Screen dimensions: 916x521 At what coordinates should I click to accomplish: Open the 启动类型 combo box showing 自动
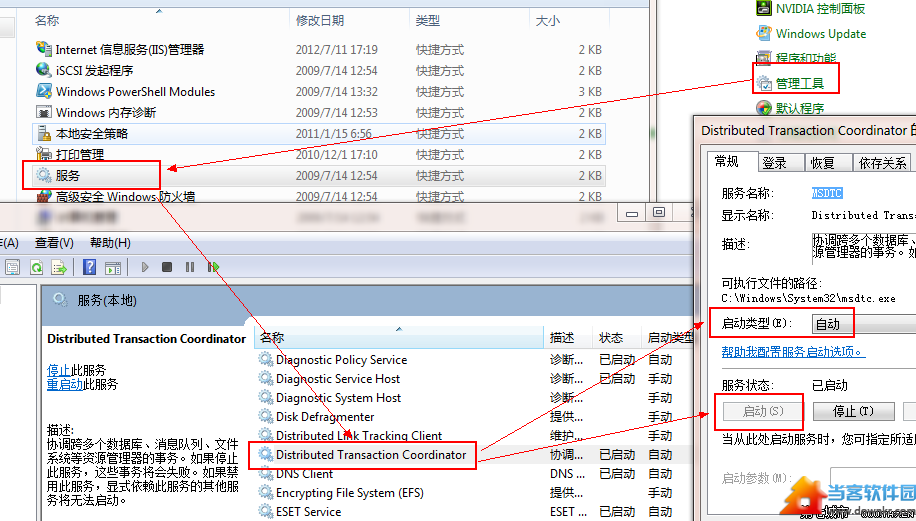[x=863, y=324]
